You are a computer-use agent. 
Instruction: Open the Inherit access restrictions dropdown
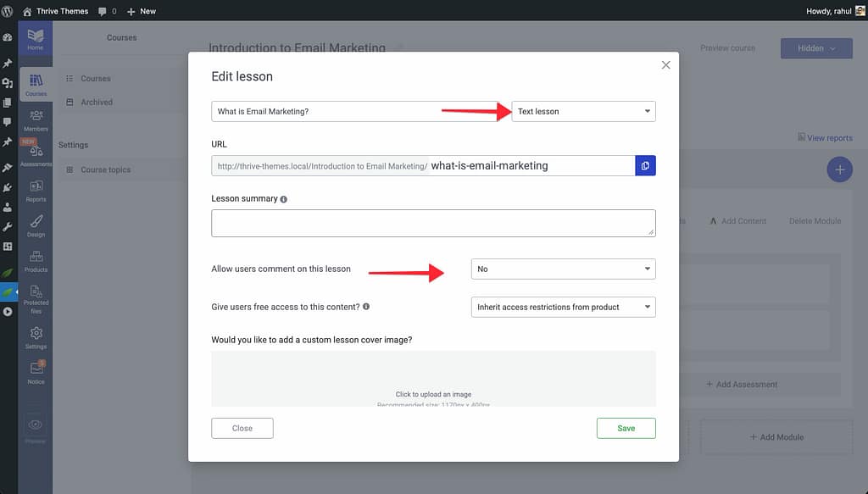click(x=563, y=307)
